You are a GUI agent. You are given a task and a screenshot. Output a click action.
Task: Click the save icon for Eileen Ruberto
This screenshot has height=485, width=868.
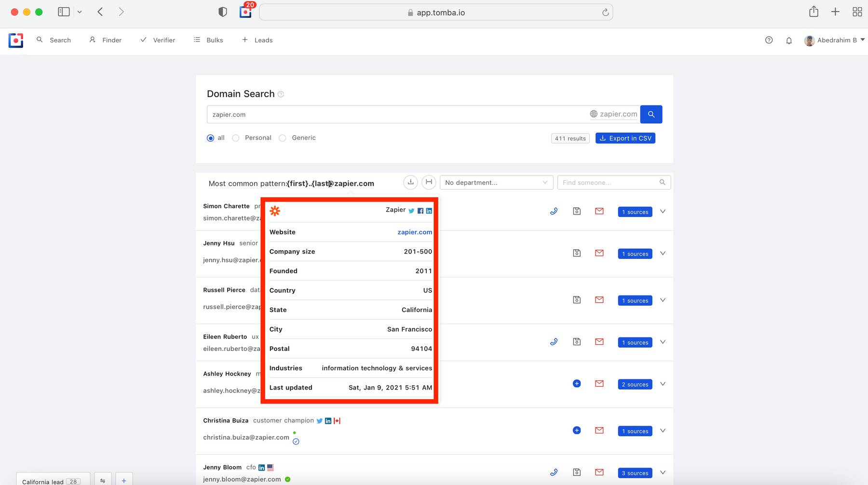point(577,342)
